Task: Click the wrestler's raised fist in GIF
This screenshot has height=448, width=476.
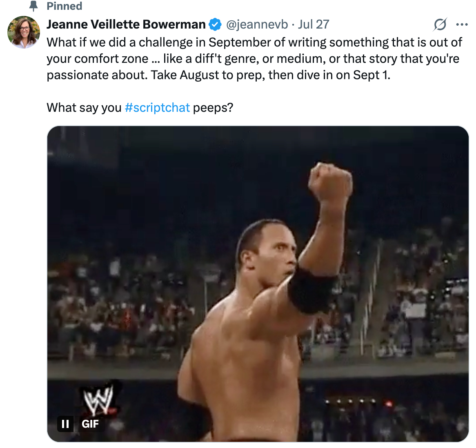Action: [330, 181]
